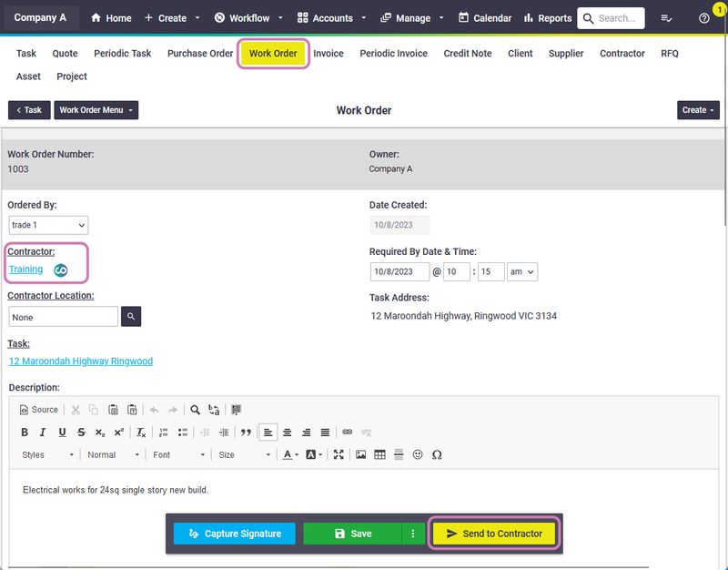Open the special character omega icon
This screenshot has width=728, height=570.
tap(437, 454)
